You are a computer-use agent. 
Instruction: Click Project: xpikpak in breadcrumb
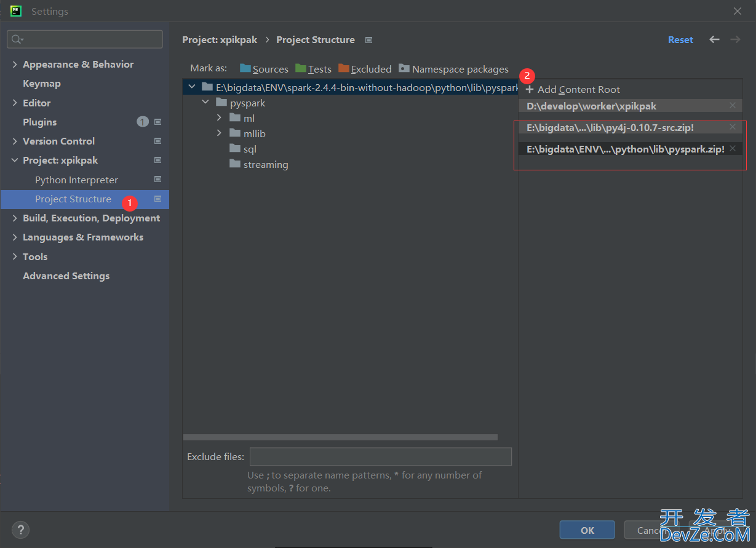[221, 39]
